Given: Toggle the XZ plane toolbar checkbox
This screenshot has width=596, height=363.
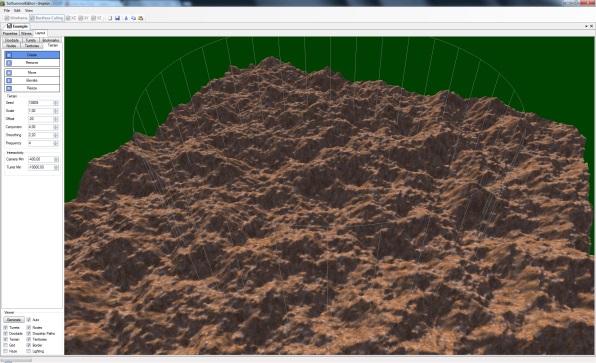Looking at the screenshot, I should (71, 18).
